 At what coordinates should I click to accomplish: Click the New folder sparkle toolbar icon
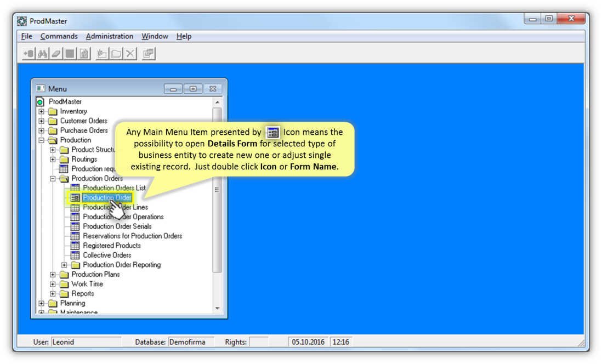tap(102, 54)
